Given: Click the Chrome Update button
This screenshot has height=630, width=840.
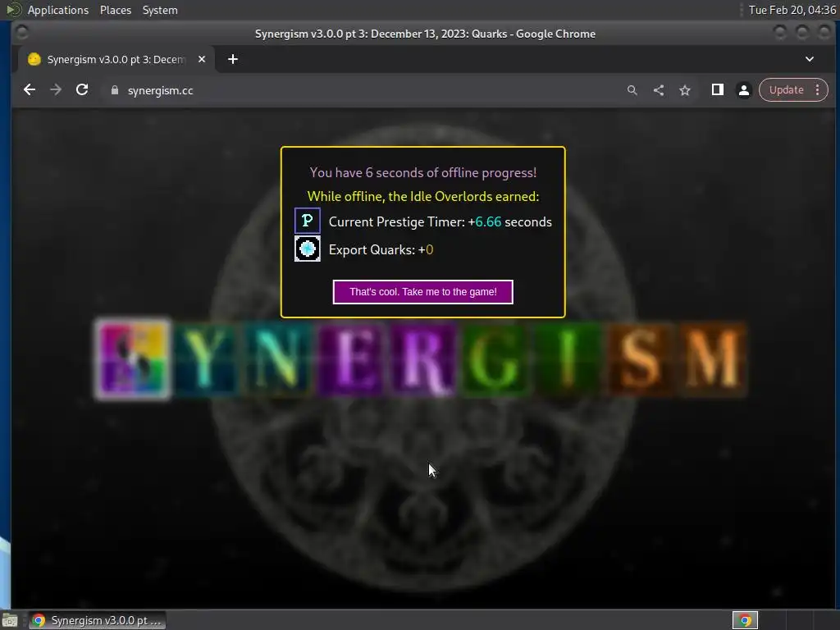Looking at the screenshot, I should tap(786, 90).
